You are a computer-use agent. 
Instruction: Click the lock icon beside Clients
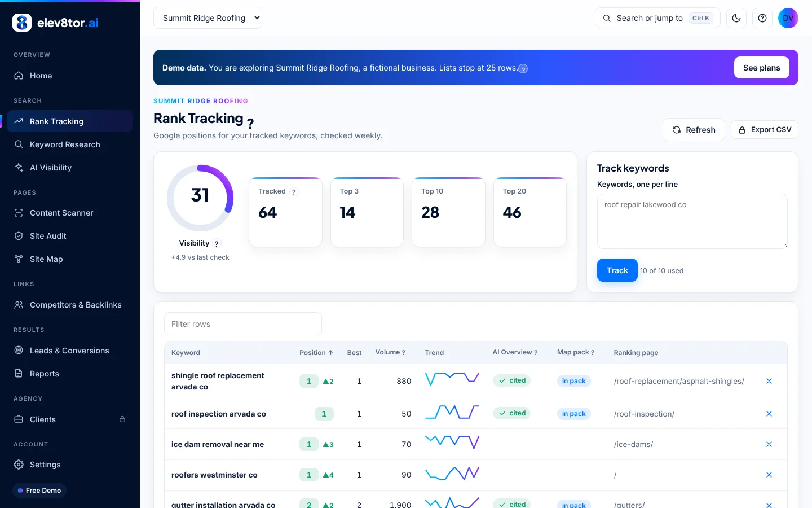[122, 419]
